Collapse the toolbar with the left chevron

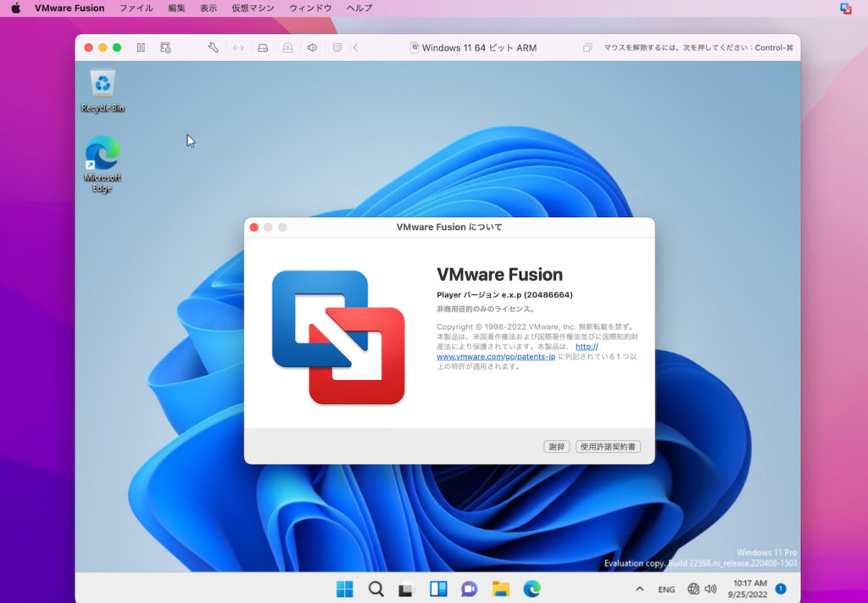[x=355, y=47]
